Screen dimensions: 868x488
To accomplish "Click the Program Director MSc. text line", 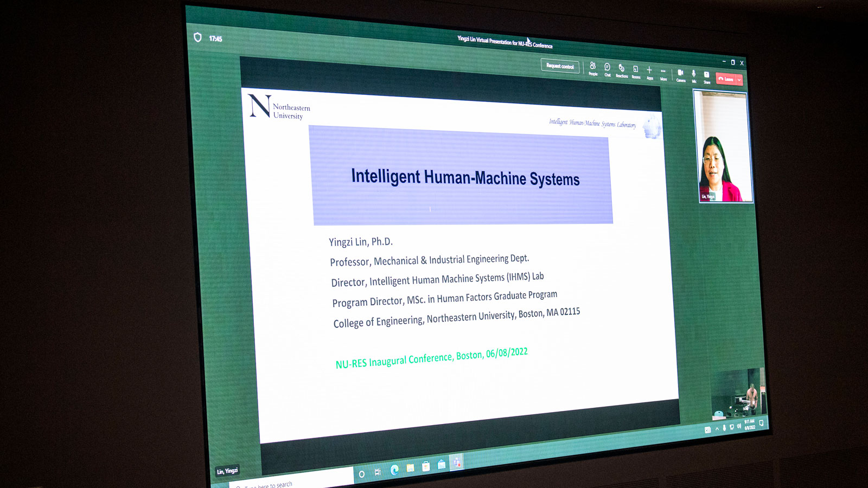I will click(x=444, y=299).
